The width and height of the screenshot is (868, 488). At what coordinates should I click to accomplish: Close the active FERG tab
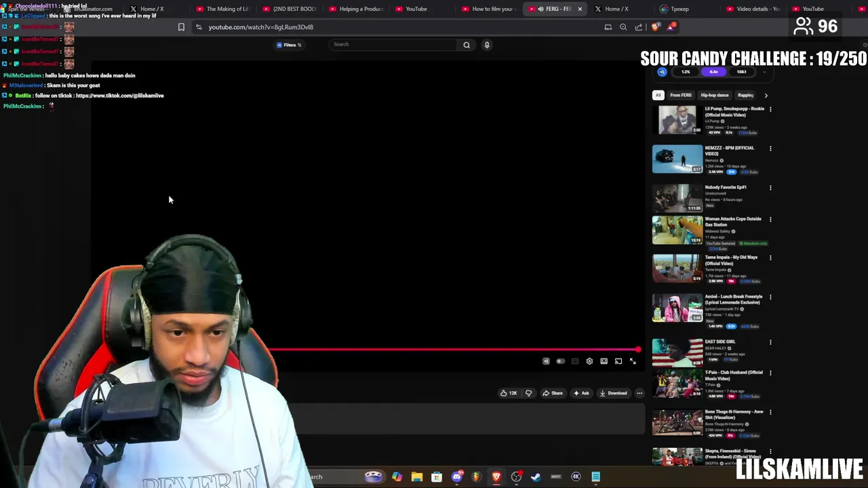click(x=580, y=9)
